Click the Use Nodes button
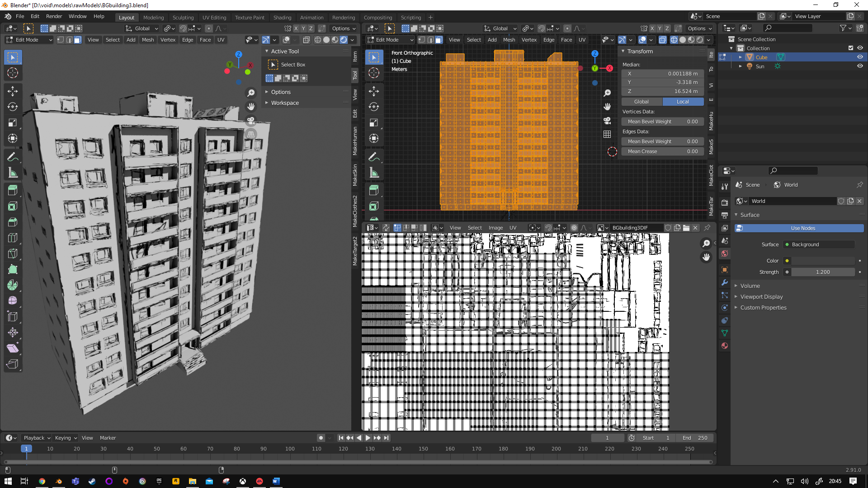868x488 pixels. [802, 228]
